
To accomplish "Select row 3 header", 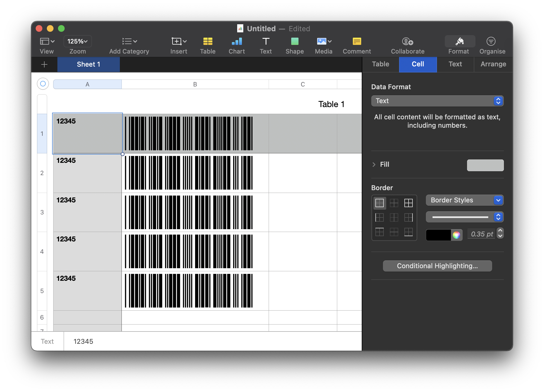I will tap(42, 212).
